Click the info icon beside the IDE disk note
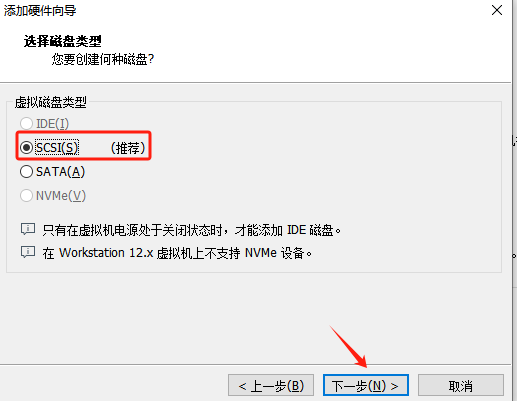 pos(28,229)
